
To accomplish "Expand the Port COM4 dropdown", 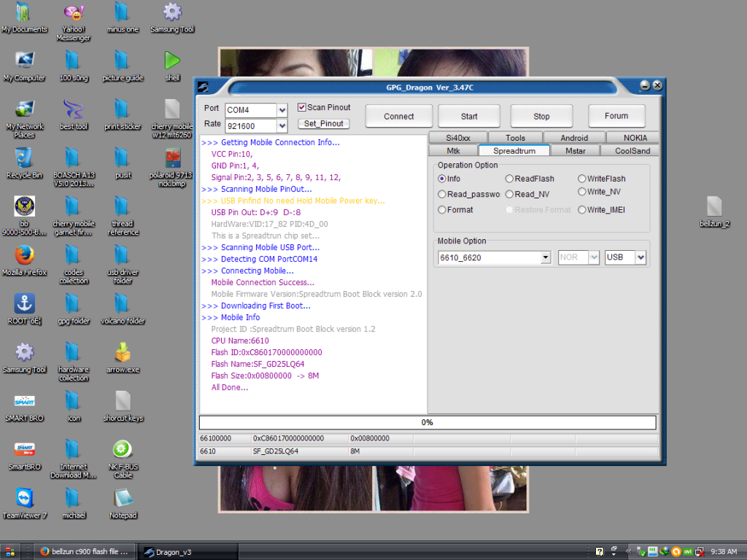I will pos(282,110).
